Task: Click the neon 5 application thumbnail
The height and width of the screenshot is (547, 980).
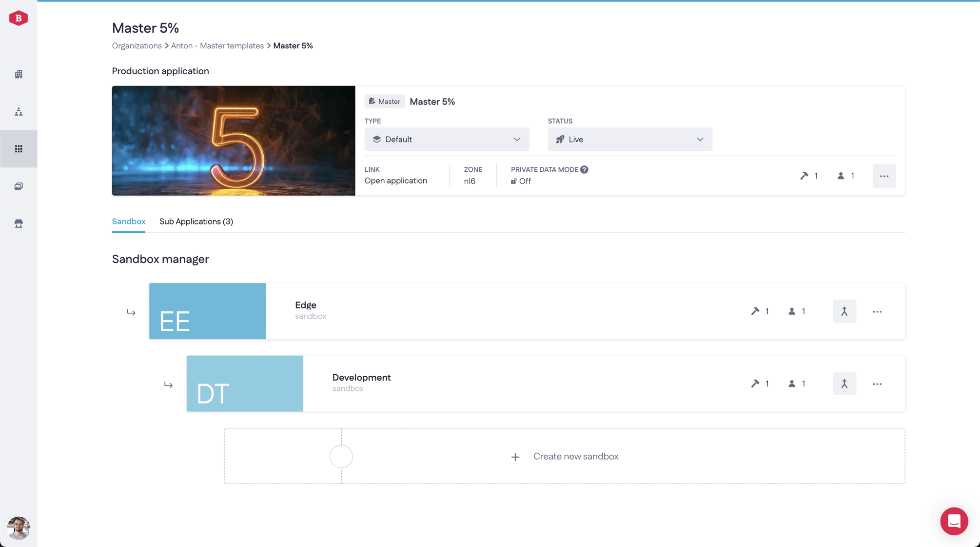Action: (234, 141)
